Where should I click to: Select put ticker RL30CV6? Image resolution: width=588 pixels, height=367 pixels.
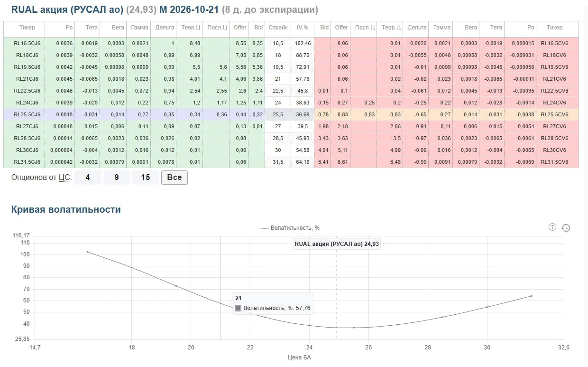tap(554, 150)
